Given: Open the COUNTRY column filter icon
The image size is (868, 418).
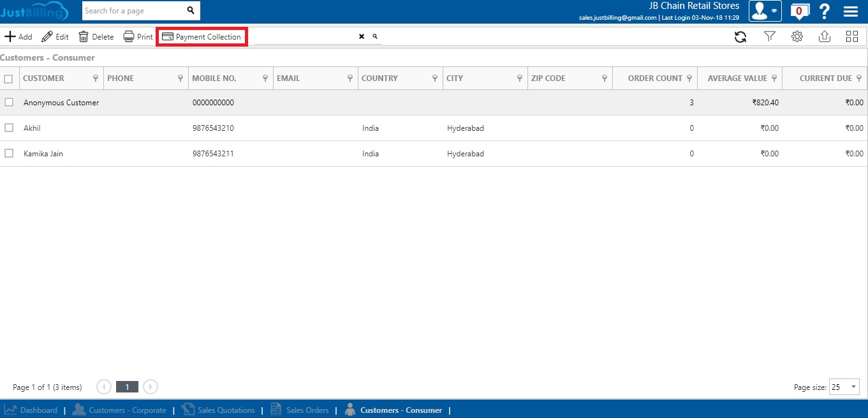Looking at the screenshot, I should [x=435, y=78].
